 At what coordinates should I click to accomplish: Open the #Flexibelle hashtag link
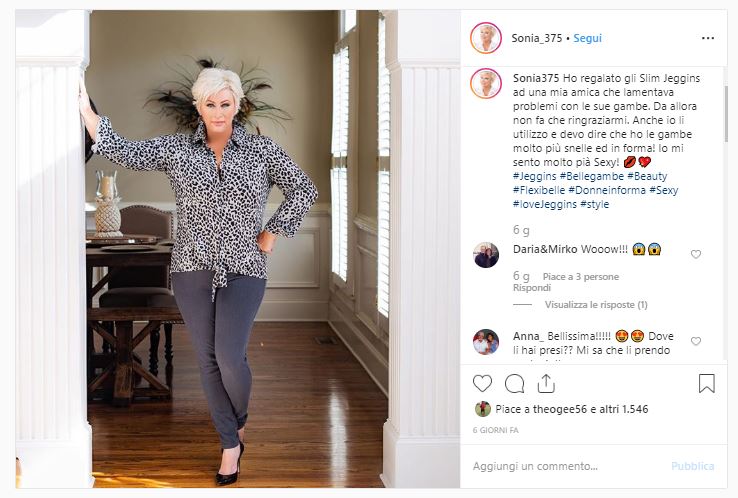(x=539, y=190)
